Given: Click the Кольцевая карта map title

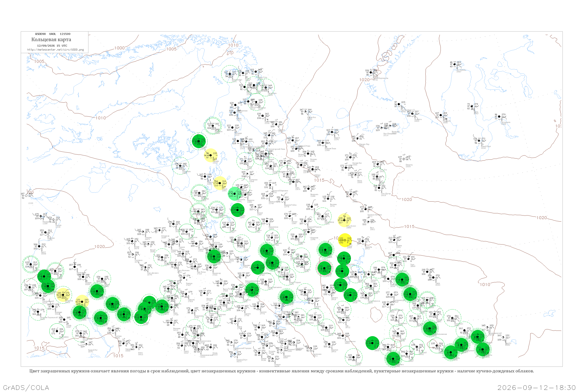Looking at the screenshot, I should [x=51, y=40].
